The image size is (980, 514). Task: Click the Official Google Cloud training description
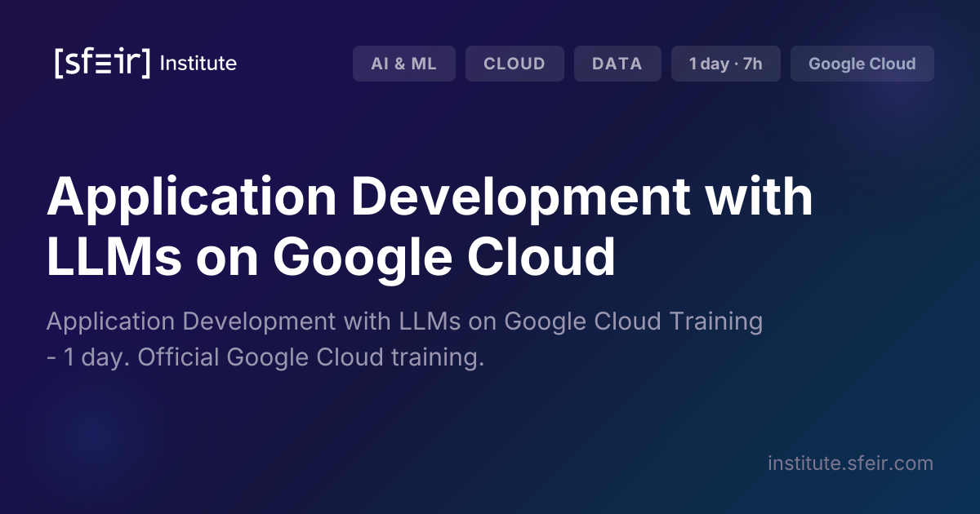[404, 339]
